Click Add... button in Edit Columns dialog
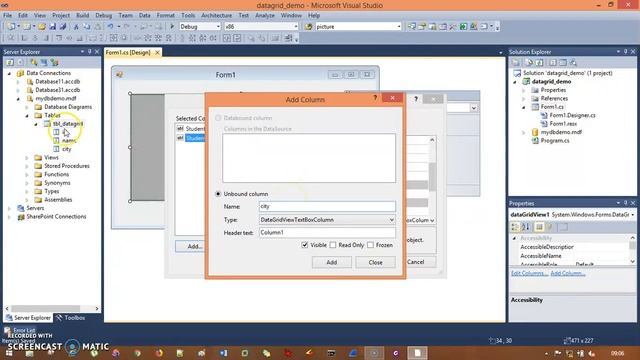640x360 pixels. coord(190,246)
